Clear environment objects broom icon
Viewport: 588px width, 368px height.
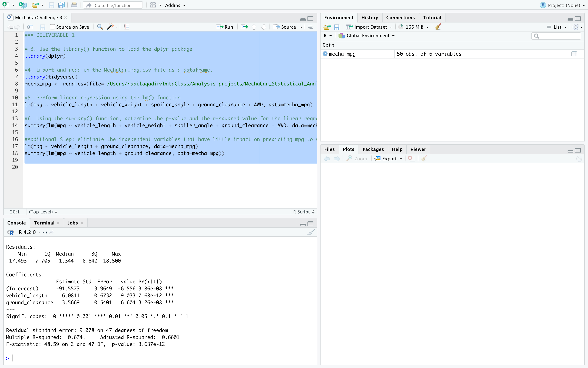[438, 27]
